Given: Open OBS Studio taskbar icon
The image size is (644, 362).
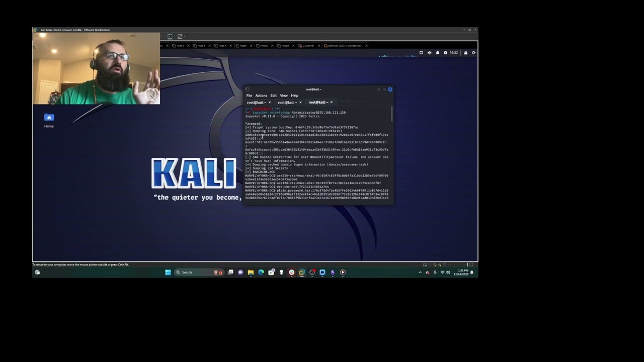Looking at the screenshot, I should tap(312, 272).
